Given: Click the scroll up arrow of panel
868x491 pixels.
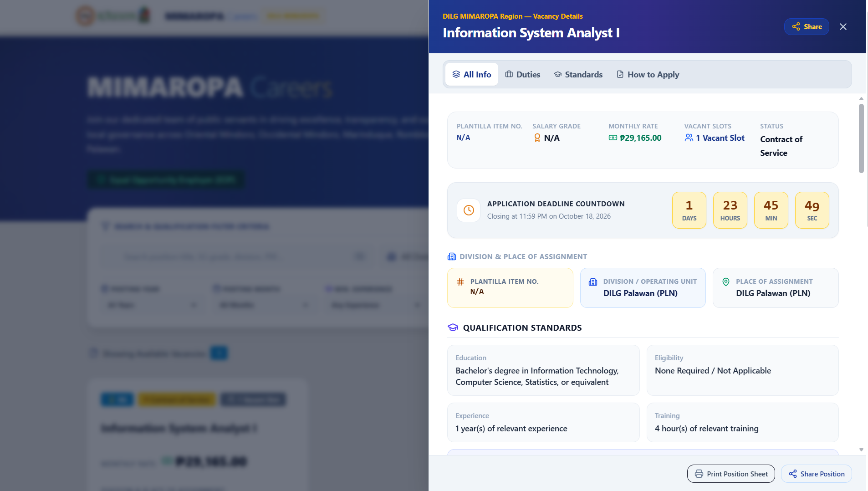Looking at the screenshot, I should (861, 99).
